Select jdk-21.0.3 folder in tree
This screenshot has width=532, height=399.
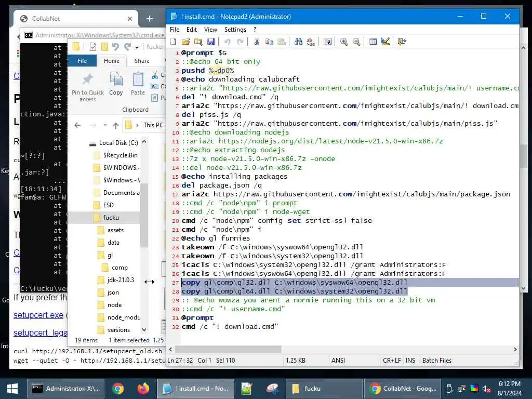pyautogui.click(x=116, y=280)
